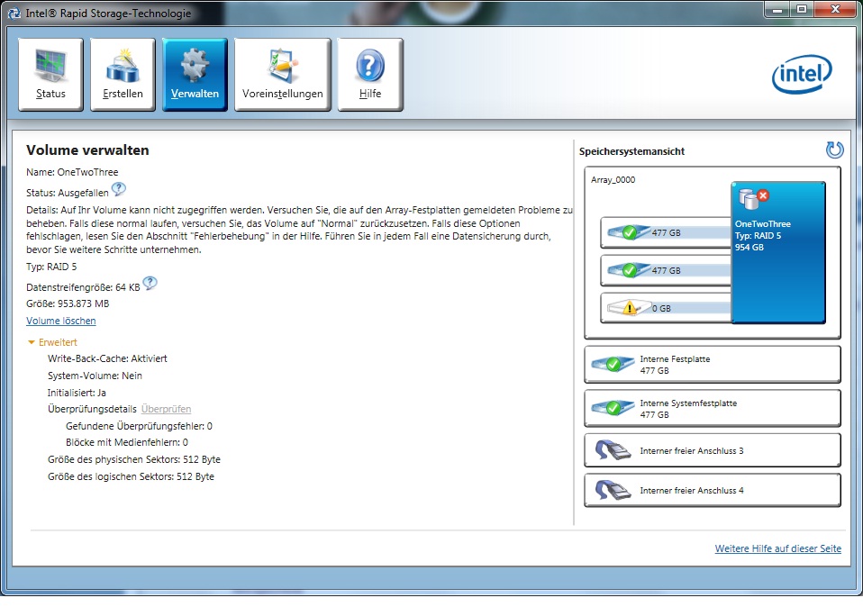Click the Intel logo

(802, 74)
